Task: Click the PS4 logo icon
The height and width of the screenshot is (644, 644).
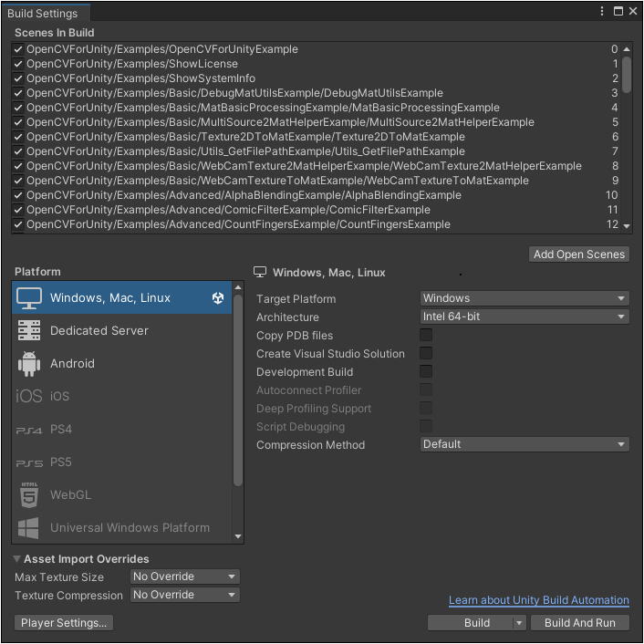Action: [x=29, y=430]
